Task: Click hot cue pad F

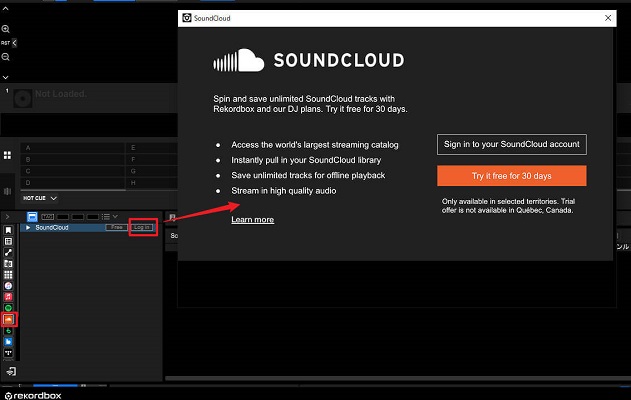Action: coord(152,159)
